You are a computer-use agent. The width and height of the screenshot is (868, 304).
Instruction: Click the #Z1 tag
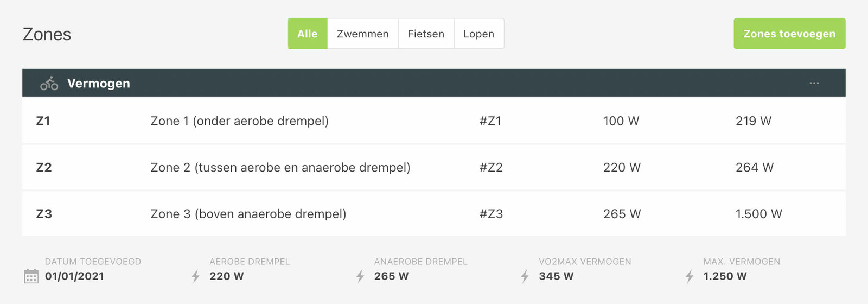pos(490,121)
